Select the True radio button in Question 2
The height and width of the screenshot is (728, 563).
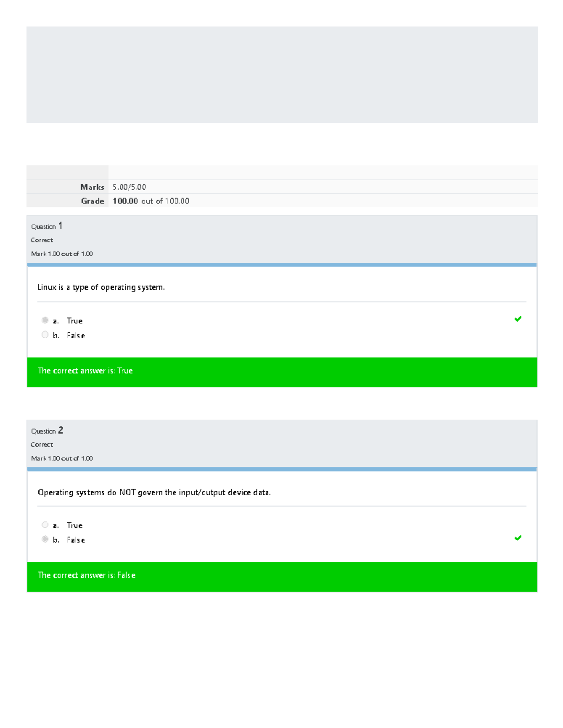point(45,525)
